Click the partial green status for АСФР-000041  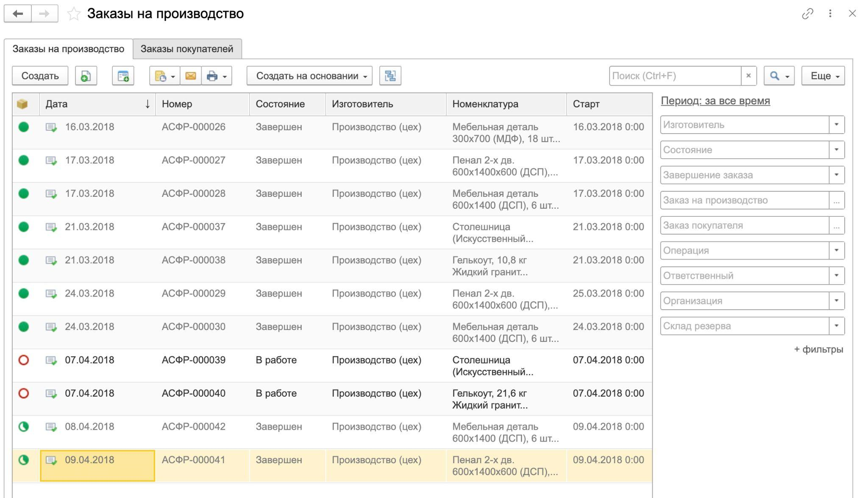click(x=24, y=460)
